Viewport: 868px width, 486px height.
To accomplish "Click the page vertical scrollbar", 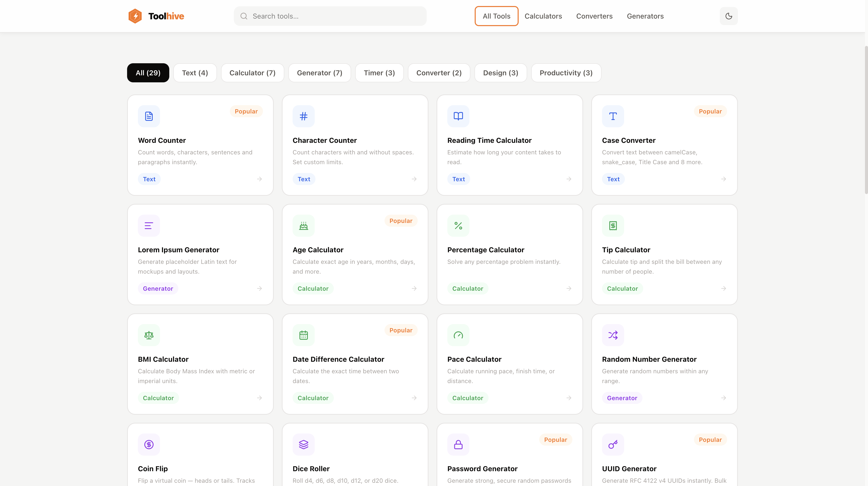I will [866, 119].
